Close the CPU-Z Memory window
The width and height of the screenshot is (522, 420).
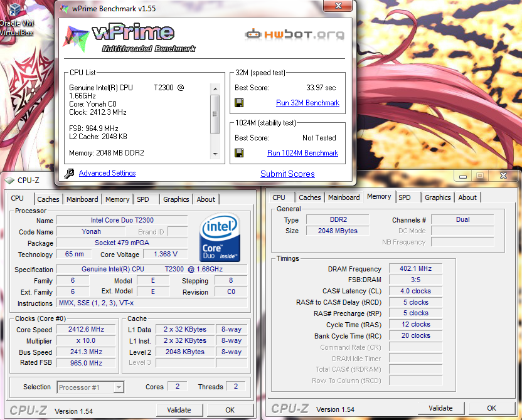point(503,176)
